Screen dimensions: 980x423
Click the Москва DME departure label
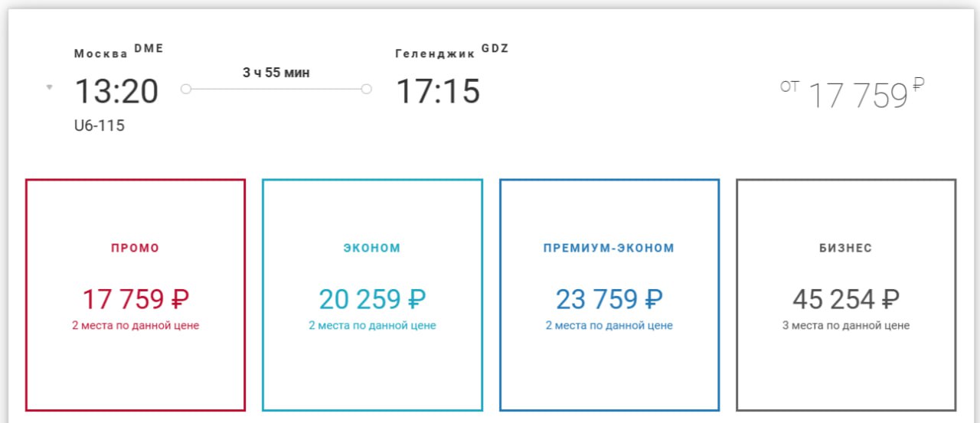(119, 51)
